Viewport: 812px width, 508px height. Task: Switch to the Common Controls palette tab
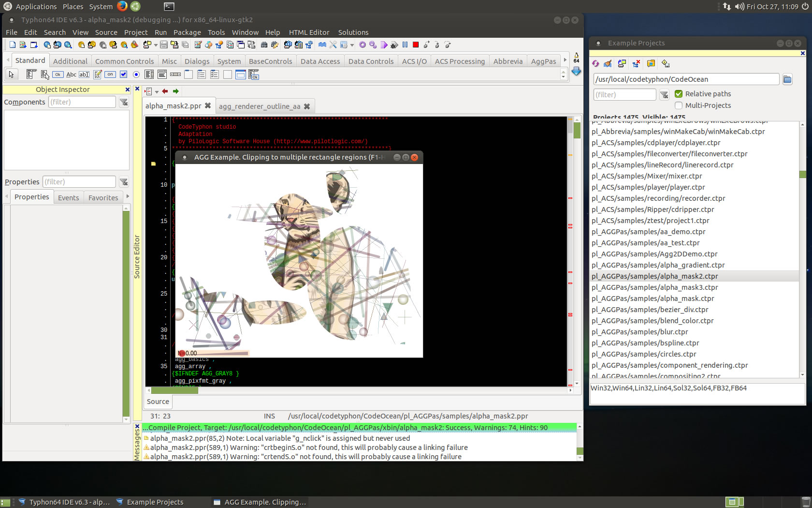point(124,61)
